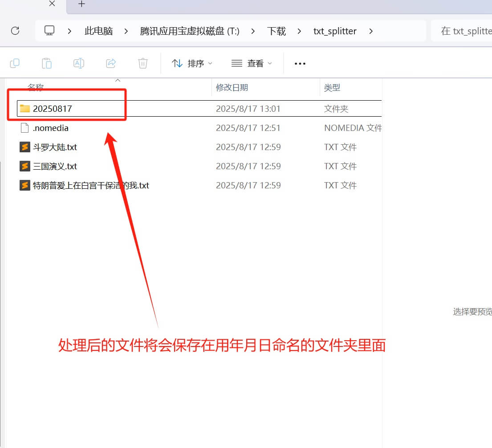The width and height of the screenshot is (492, 448).
Task: Go to 下载 folder in breadcrumb
Action: pos(276,31)
